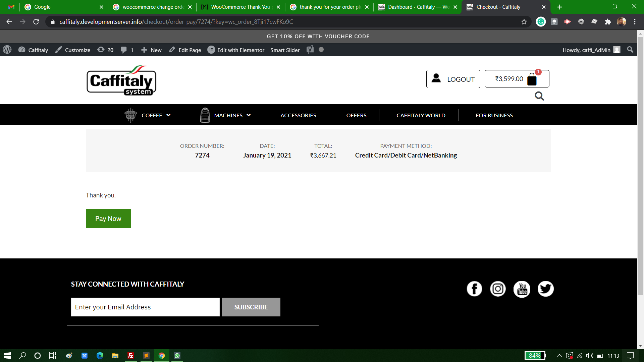Expand the MACHINES menu dropdown arrow

pos(249,115)
